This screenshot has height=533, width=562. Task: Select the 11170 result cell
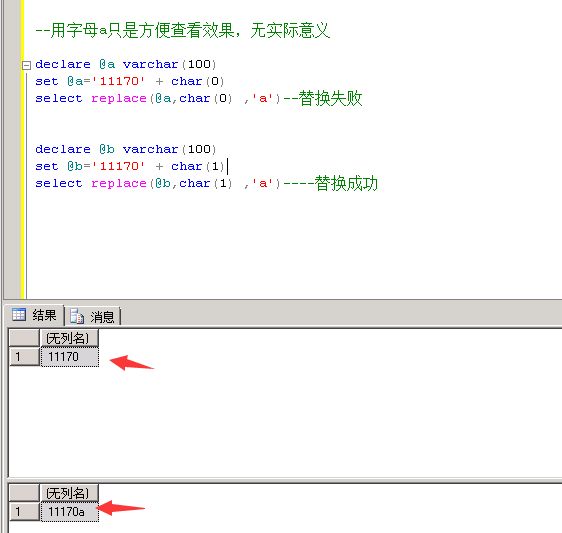pos(70,357)
